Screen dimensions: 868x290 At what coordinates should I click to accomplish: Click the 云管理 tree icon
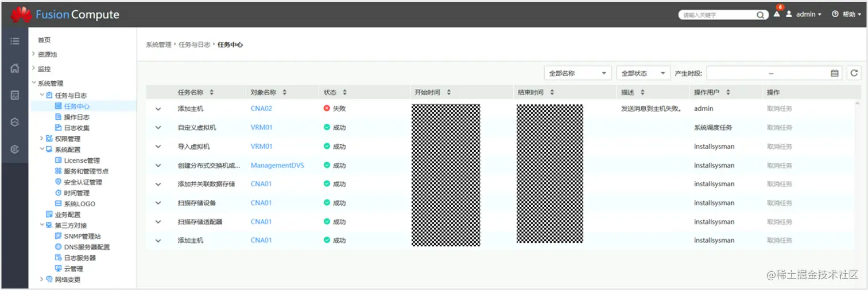(x=58, y=268)
